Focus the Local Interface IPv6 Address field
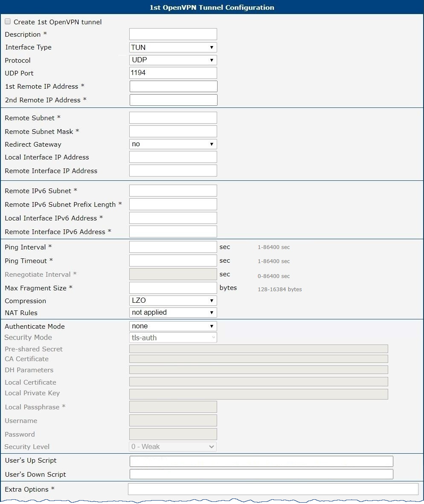The height and width of the screenshot is (504, 424). click(173, 218)
